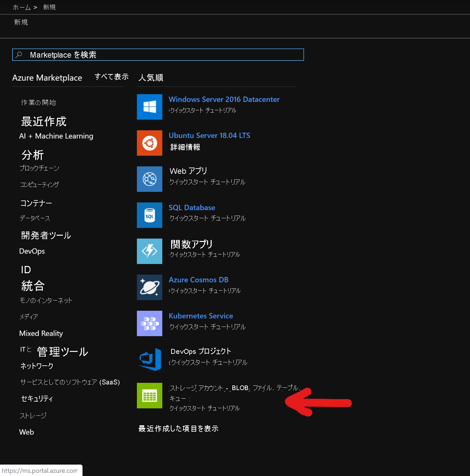
Task: Select DevOps category in sidebar
Action: [x=32, y=251]
